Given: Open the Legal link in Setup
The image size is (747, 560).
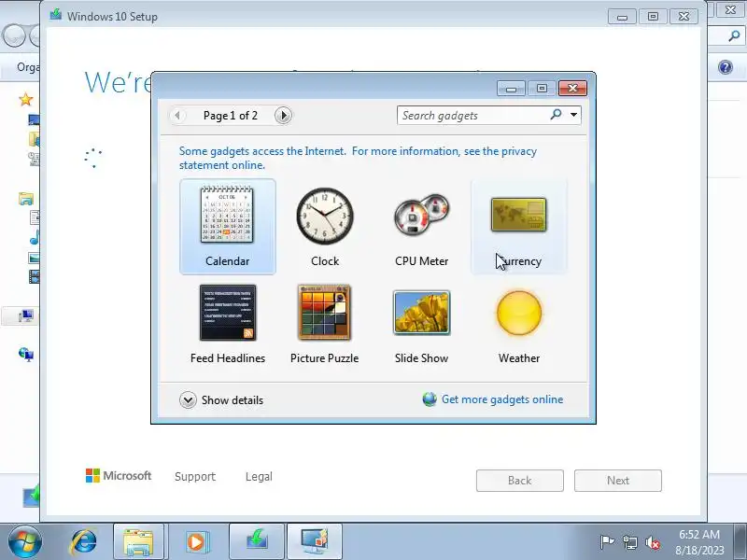Looking at the screenshot, I should click(259, 477).
